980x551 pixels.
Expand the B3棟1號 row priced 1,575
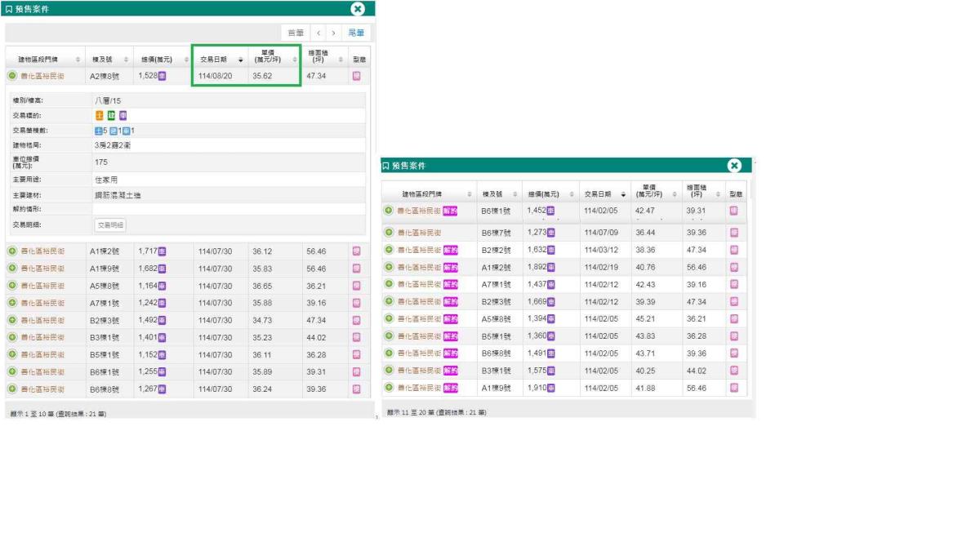pos(389,371)
